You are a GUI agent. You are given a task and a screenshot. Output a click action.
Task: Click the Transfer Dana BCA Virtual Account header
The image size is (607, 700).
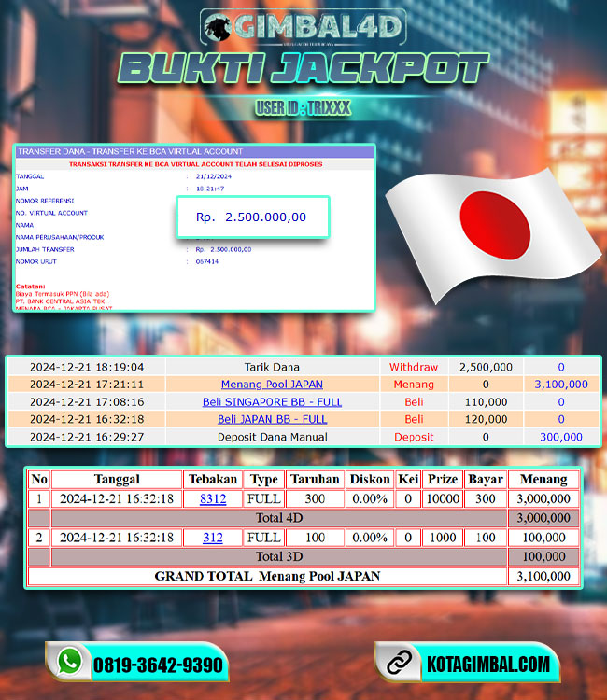coord(194,151)
